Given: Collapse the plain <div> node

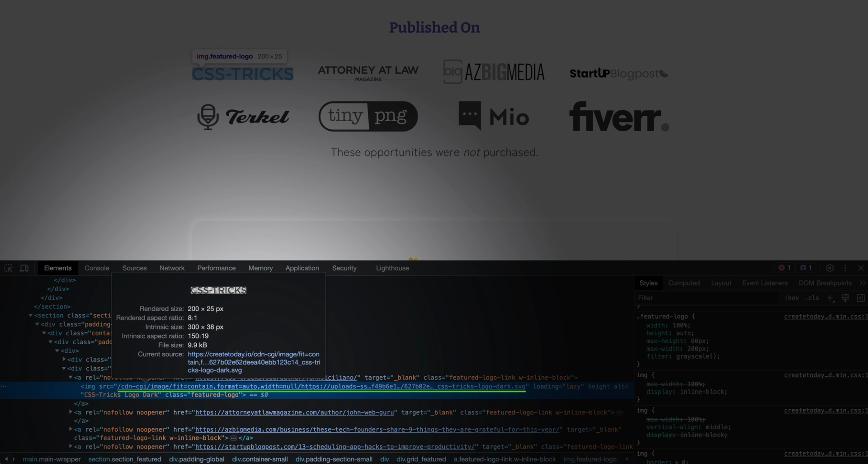Looking at the screenshot, I should point(57,351).
